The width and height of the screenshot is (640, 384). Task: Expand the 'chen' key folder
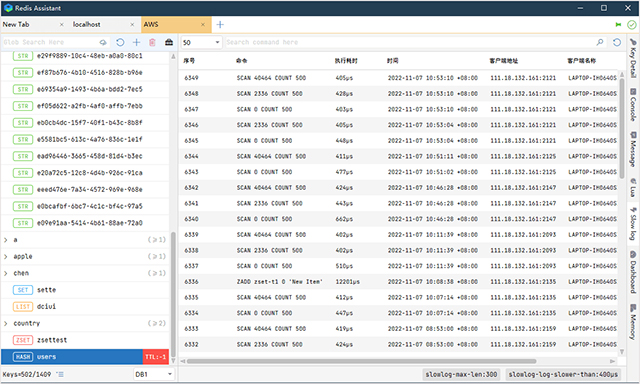point(6,273)
